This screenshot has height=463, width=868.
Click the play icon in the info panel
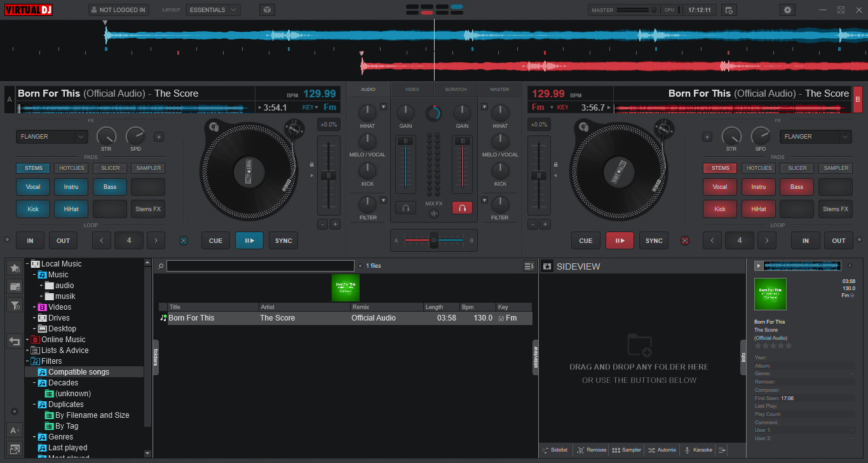click(758, 265)
